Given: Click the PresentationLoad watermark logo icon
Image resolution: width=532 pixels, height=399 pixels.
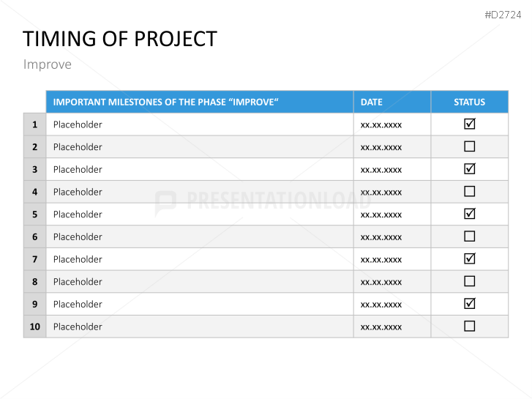Looking at the screenshot, I should 165,202.
